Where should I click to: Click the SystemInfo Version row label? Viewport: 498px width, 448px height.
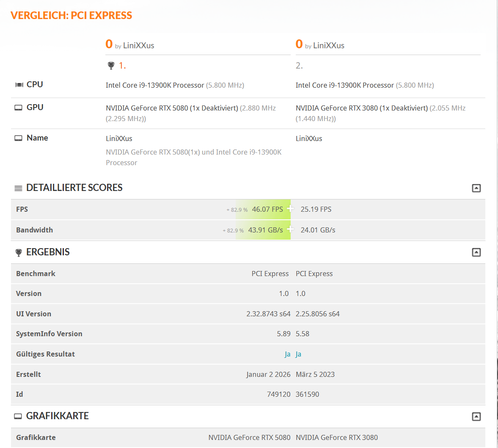[49, 334]
